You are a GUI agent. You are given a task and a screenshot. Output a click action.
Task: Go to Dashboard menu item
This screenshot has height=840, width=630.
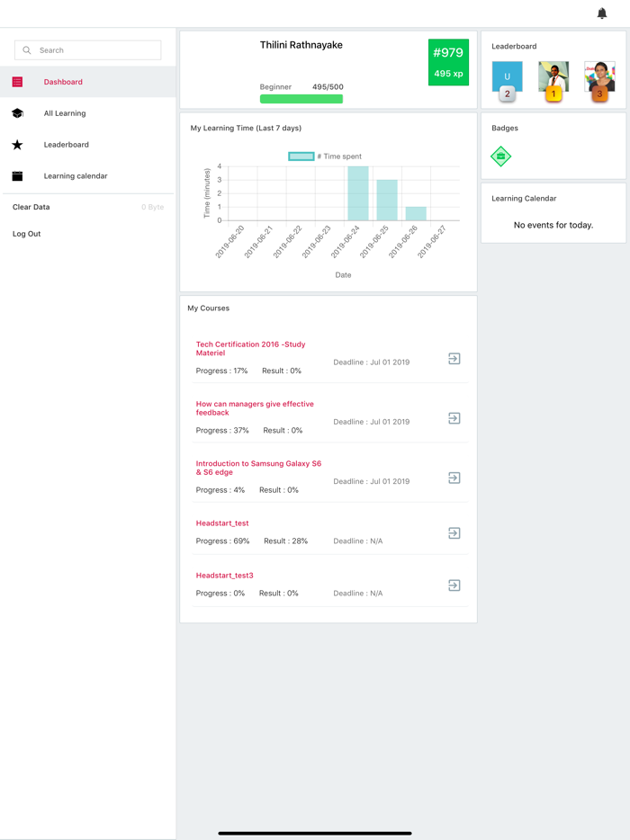pos(88,82)
